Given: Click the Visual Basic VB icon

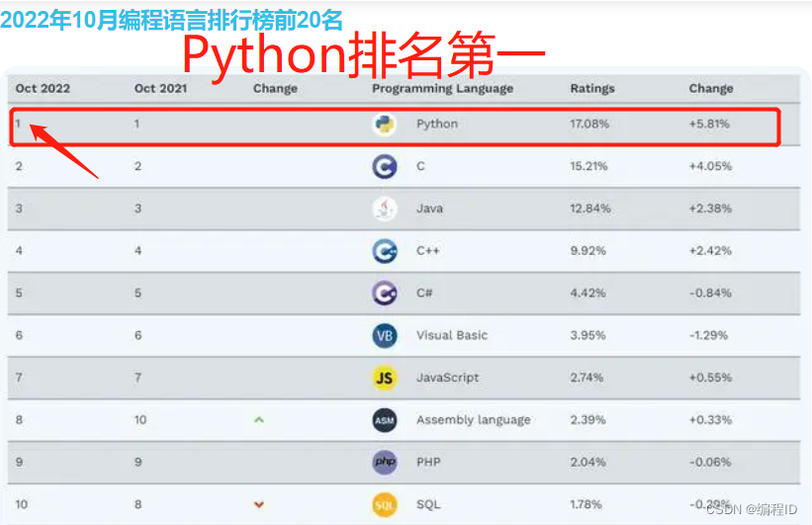Looking at the screenshot, I should pyautogui.click(x=385, y=336).
